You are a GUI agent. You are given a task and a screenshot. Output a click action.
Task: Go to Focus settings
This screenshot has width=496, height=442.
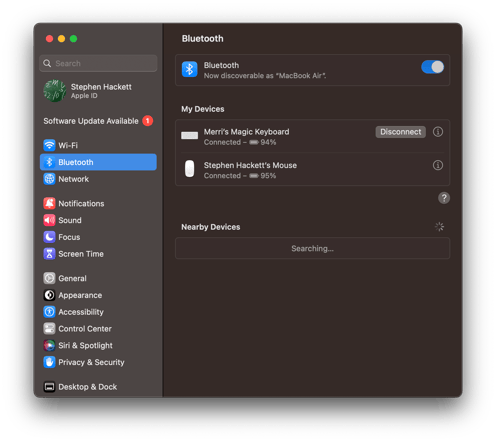tap(98, 237)
